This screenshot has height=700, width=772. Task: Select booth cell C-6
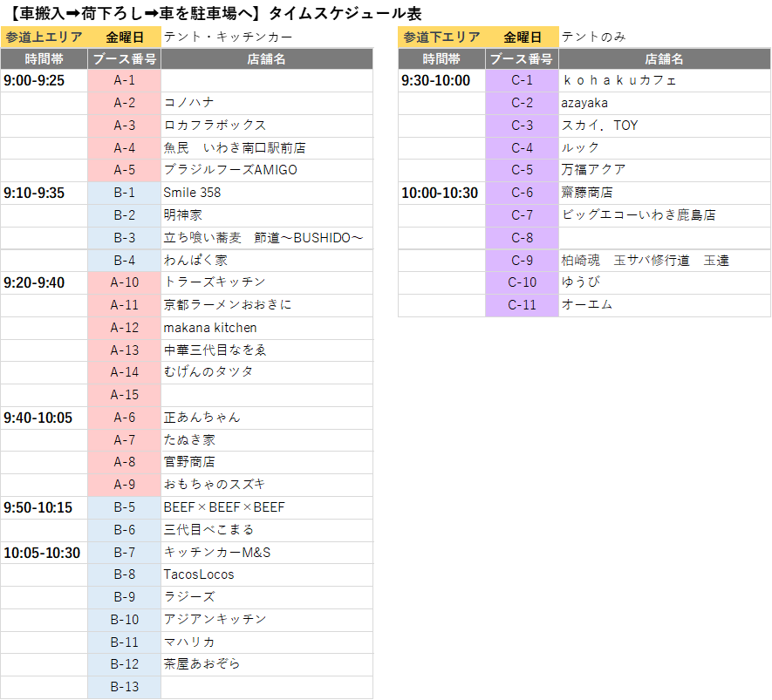pyautogui.click(x=522, y=193)
